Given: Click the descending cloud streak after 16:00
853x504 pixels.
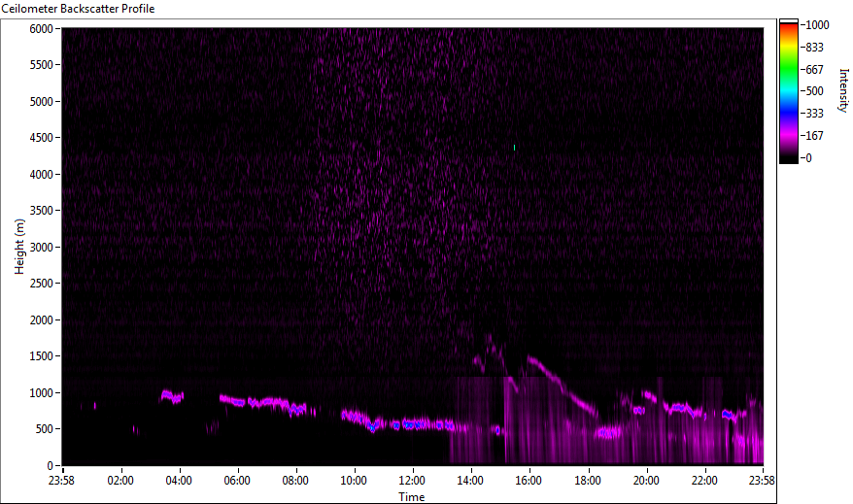Looking at the screenshot, I should 562,383.
